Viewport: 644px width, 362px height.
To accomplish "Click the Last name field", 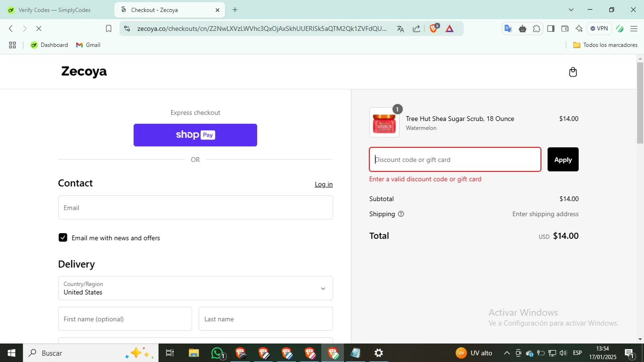I will pos(266,319).
